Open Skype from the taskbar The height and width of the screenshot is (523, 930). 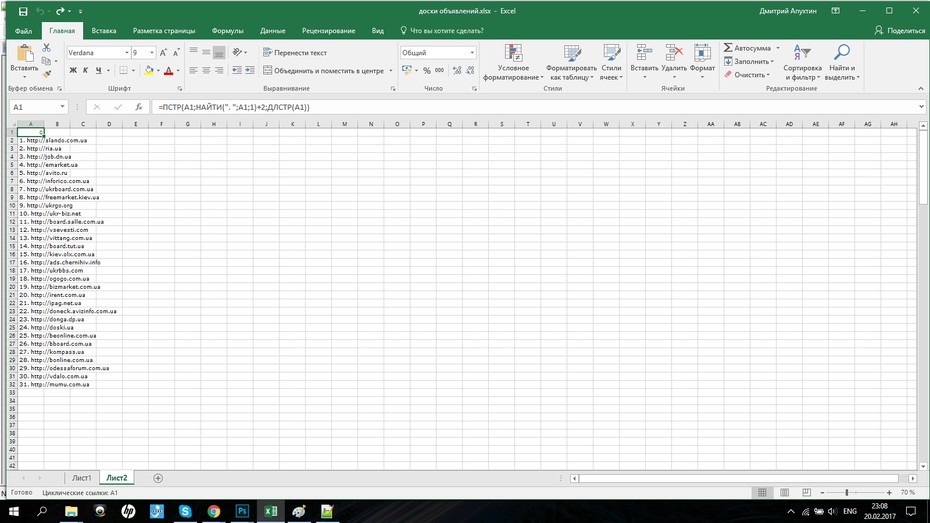pyautogui.click(x=185, y=511)
